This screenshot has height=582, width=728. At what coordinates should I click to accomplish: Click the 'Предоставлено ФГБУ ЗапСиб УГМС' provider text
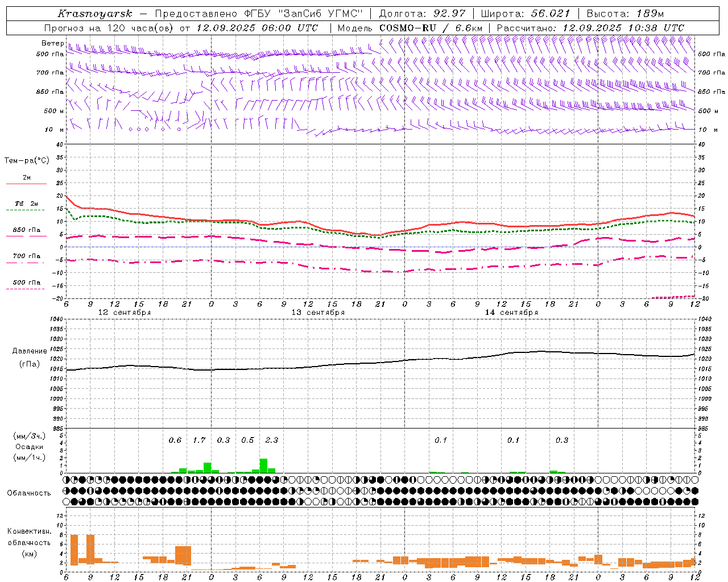click(259, 14)
